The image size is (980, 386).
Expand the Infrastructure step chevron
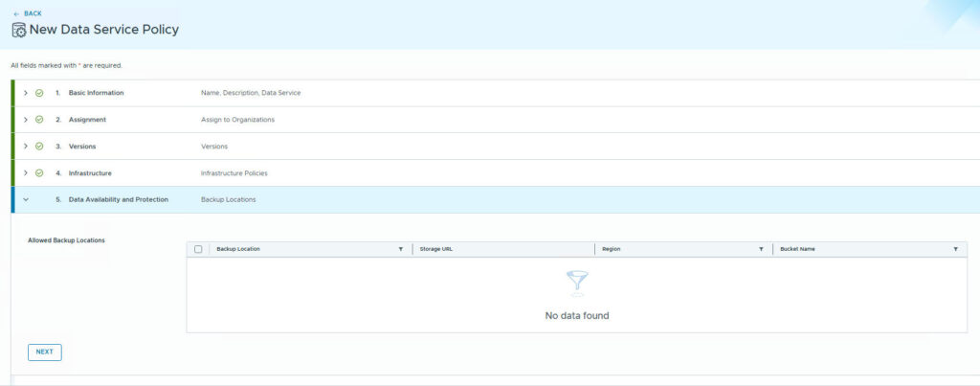[26, 173]
